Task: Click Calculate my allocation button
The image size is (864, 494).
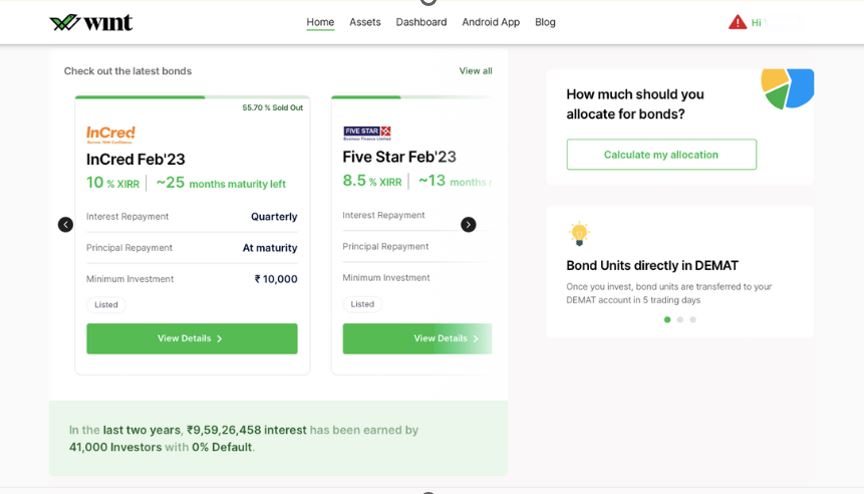Action: point(661,154)
